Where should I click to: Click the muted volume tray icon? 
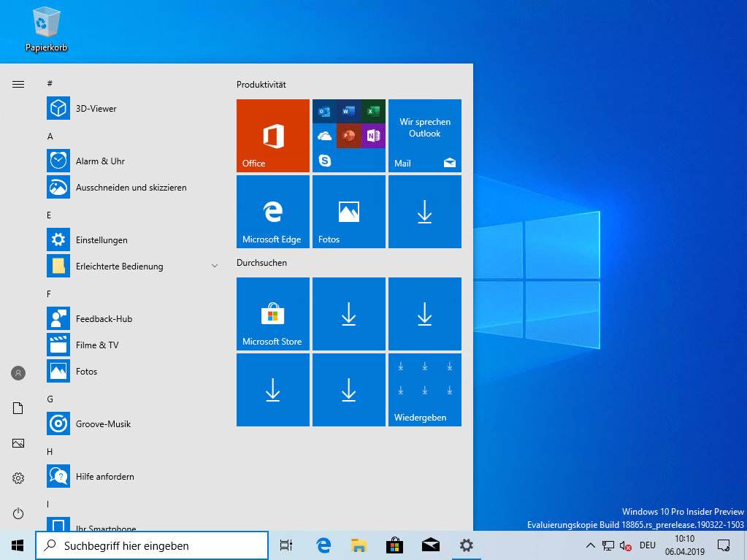pos(626,545)
